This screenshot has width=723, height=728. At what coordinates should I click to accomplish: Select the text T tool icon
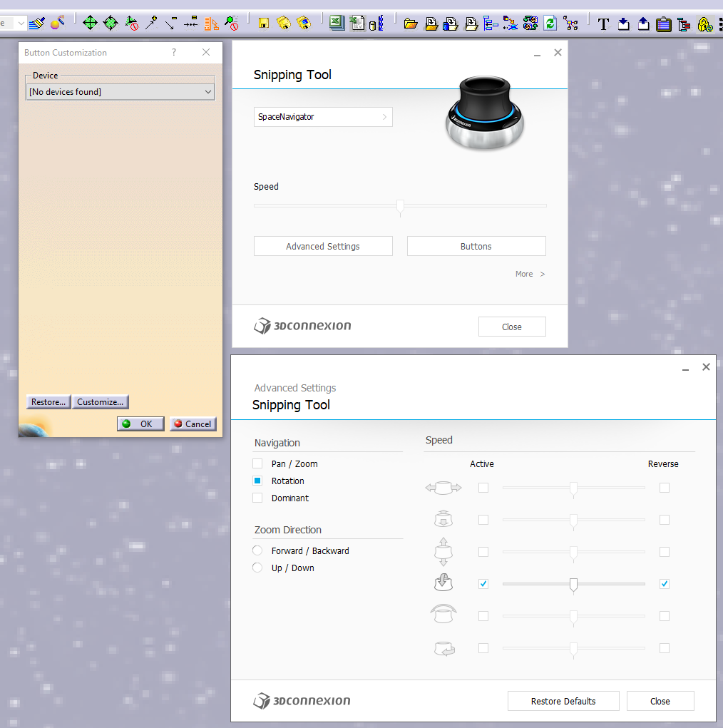pyautogui.click(x=603, y=24)
